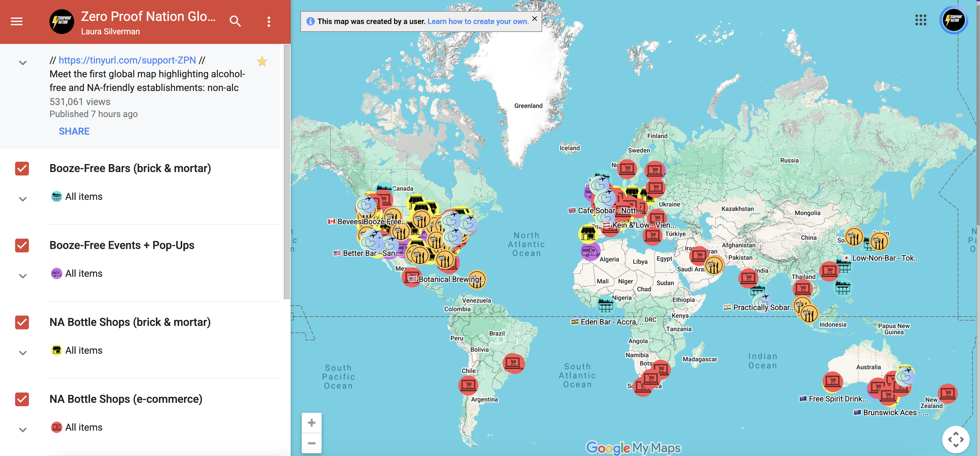Open the Zero Proof Nation account avatar

[x=953, y=20]
